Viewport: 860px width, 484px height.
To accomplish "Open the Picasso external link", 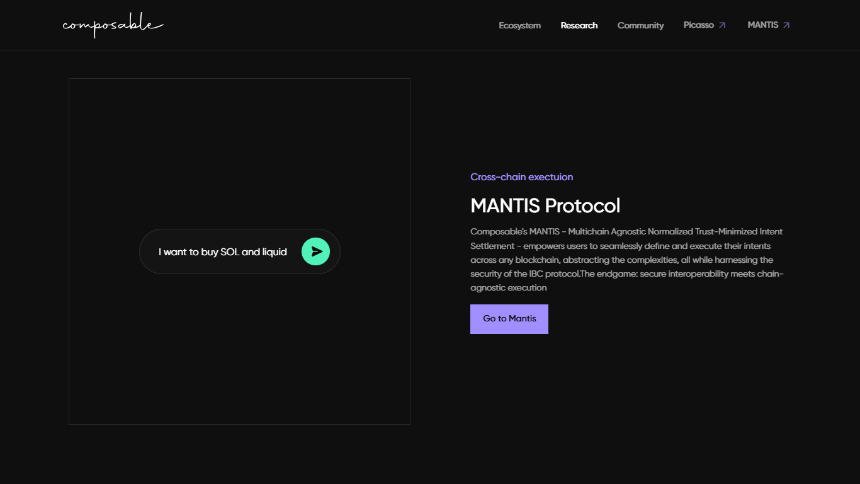I will coord(704,25).
